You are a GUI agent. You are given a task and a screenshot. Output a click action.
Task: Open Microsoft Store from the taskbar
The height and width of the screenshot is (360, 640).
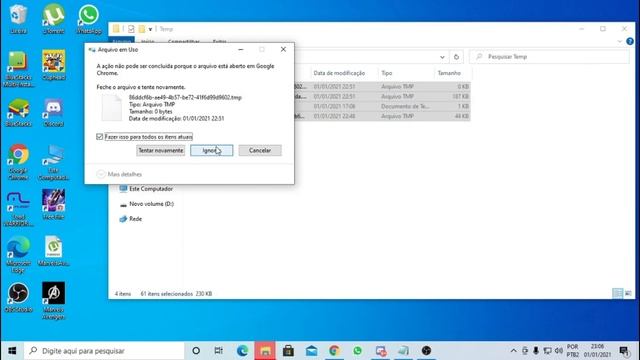point(288,351)
